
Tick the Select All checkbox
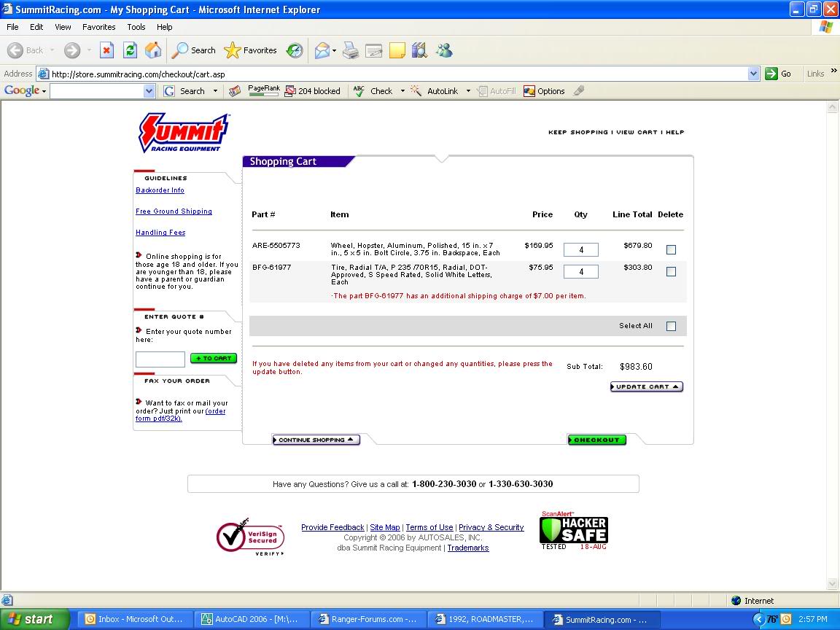671,326
